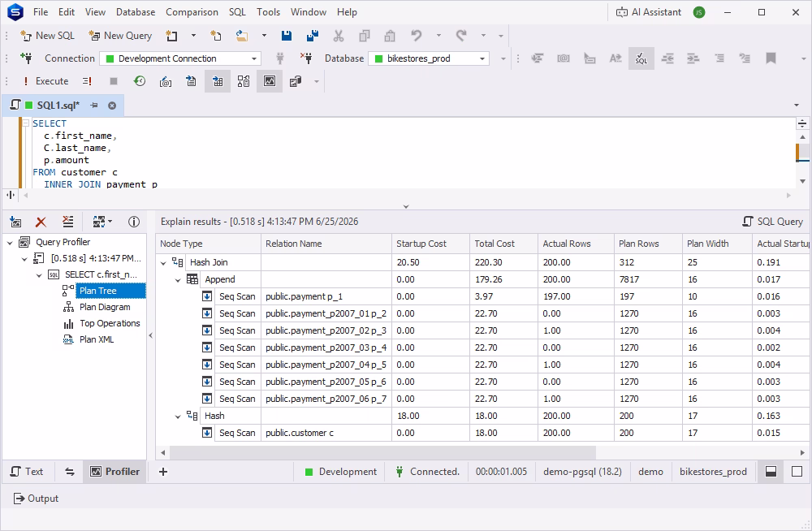Click the Increase Indent icon
The image size is (812, 531).
693,58
